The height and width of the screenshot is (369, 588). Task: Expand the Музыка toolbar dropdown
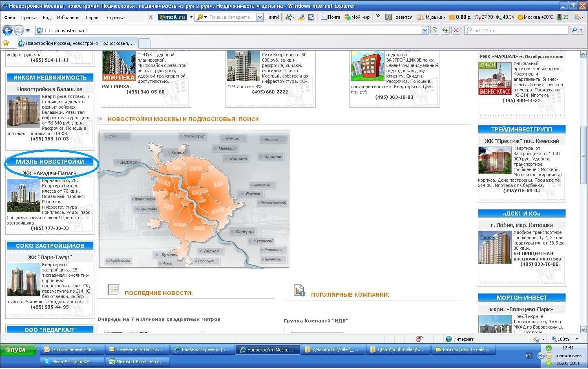pyautogui.click(x=444, y=17)
